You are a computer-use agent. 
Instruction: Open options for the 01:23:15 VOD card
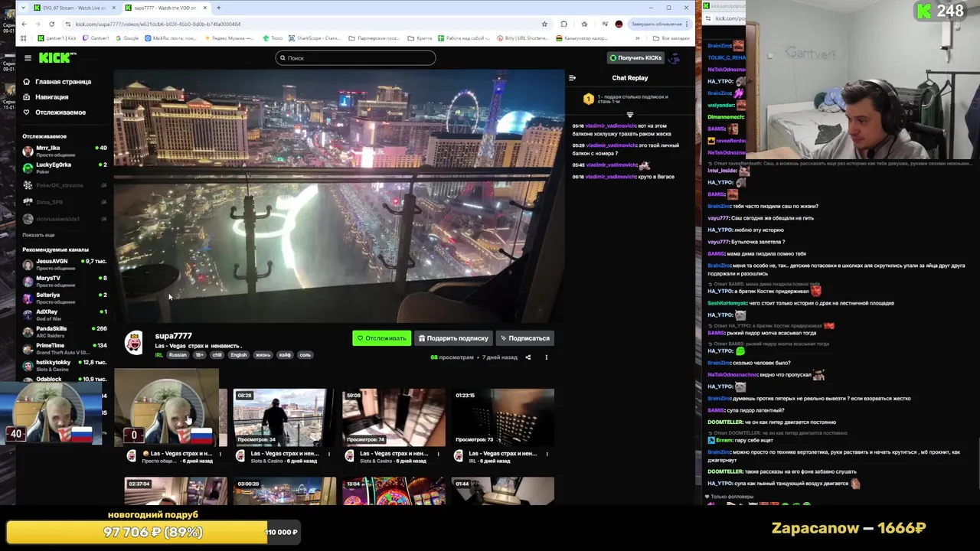547,454
